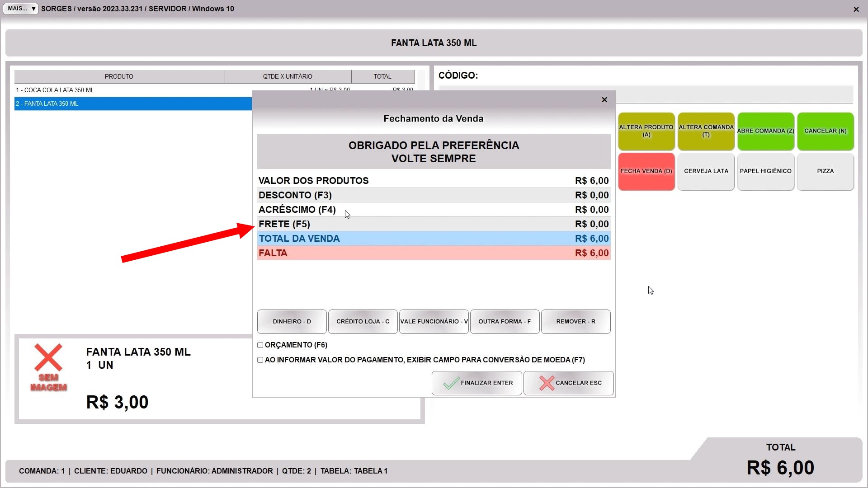Viewport: 868px width, 488px height.
Task: Add PIZZA product shortcut
Action: [x=826, y=171]
